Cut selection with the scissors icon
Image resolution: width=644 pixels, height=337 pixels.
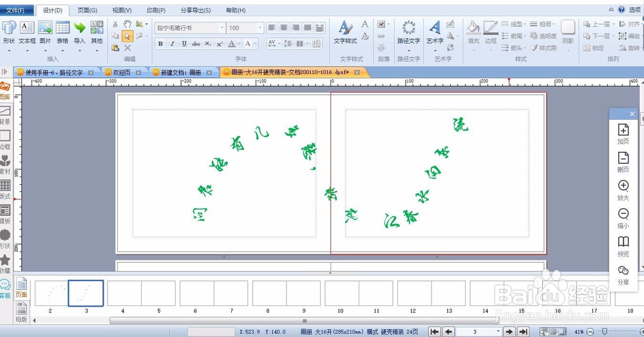click(x=115, y=24)
